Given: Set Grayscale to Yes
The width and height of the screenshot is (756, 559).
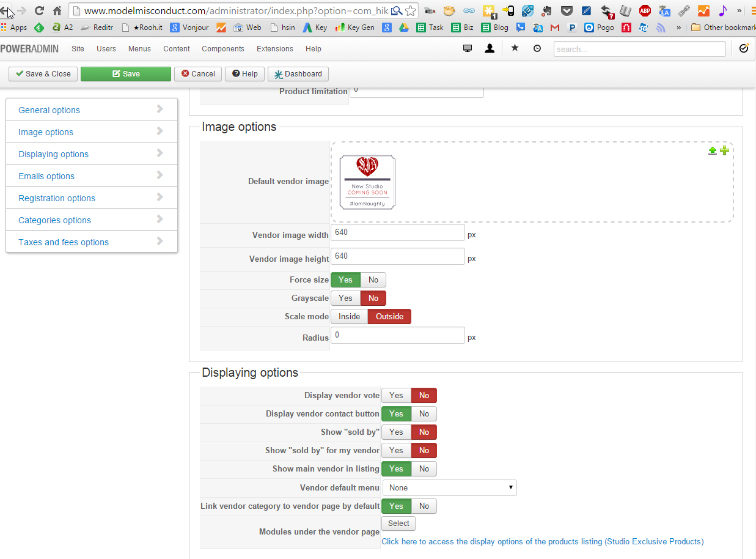Looking at the screenshot, I should point(345,298).
